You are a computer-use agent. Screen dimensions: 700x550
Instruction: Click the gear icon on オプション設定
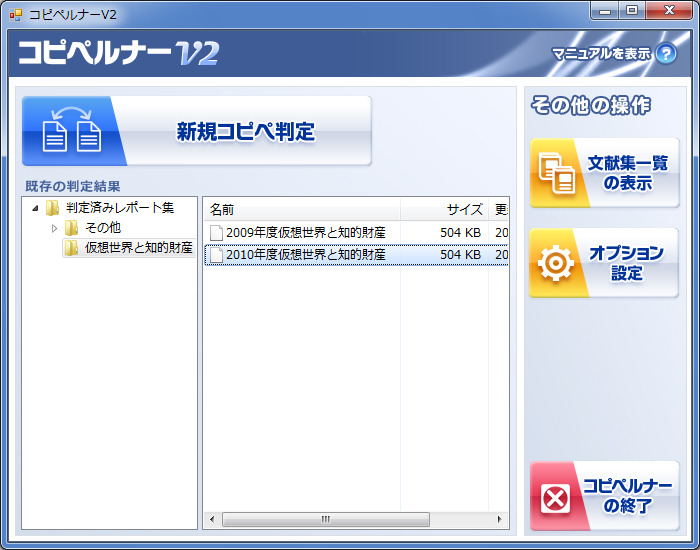(x=555, y=263)
